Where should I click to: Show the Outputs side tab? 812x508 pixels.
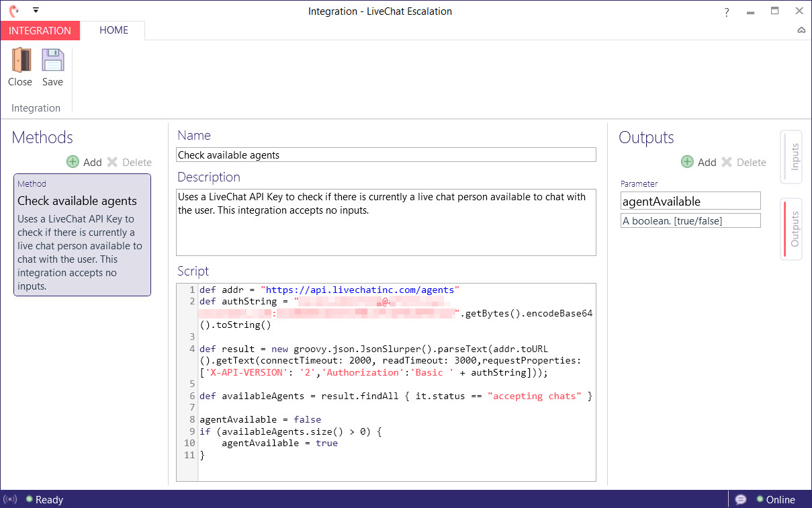point(792,229)
